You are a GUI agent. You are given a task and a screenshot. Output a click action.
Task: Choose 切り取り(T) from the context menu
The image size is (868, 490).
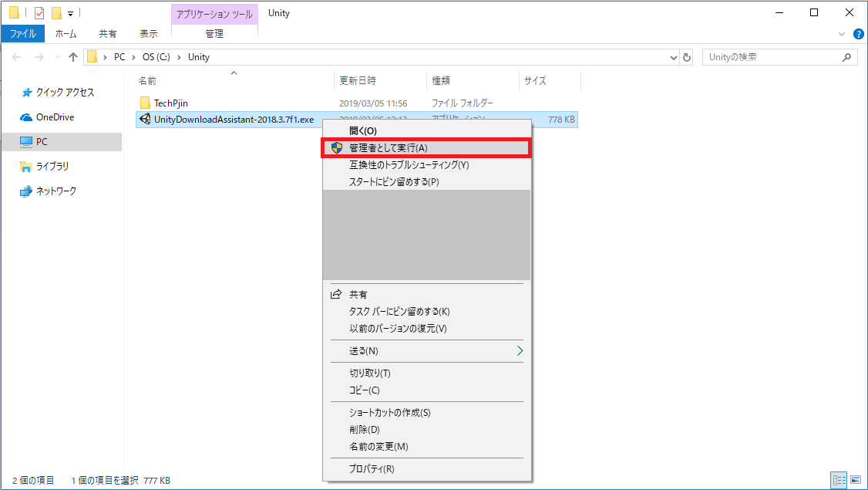pos(426,373)
